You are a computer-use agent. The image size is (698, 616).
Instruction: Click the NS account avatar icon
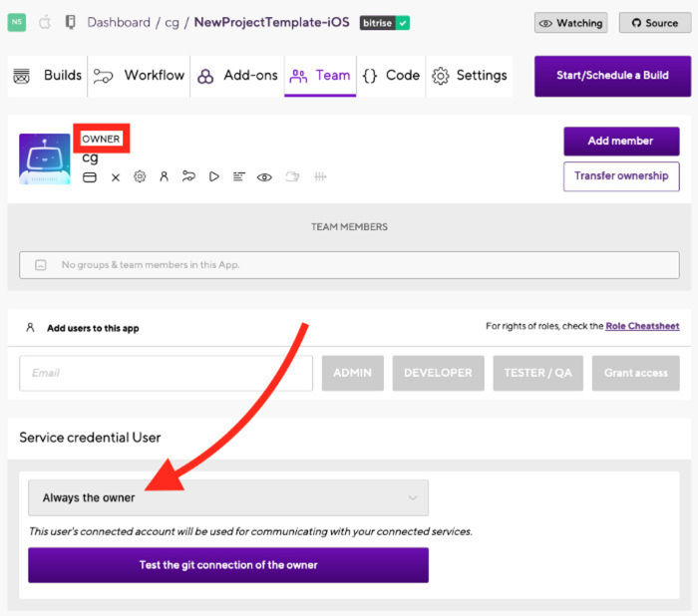[x=17, y=22]
